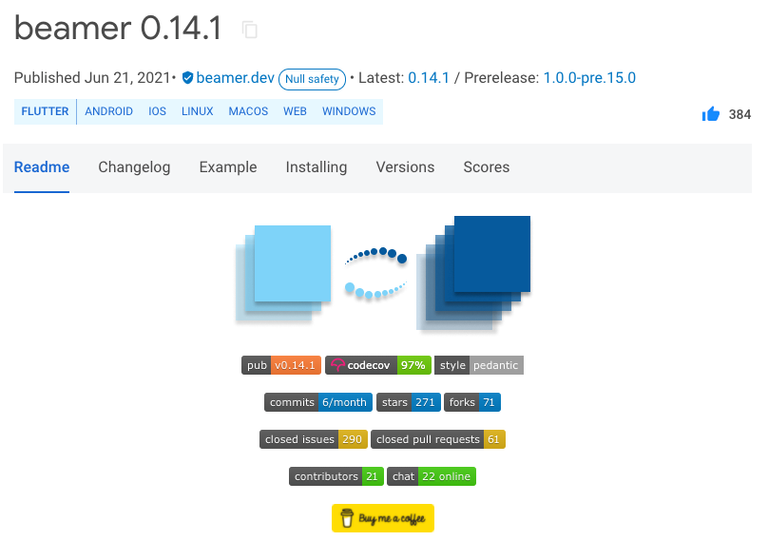Click the beamer logo image
The width and height of the screenshot is (768, 543).
click(383, 274)
